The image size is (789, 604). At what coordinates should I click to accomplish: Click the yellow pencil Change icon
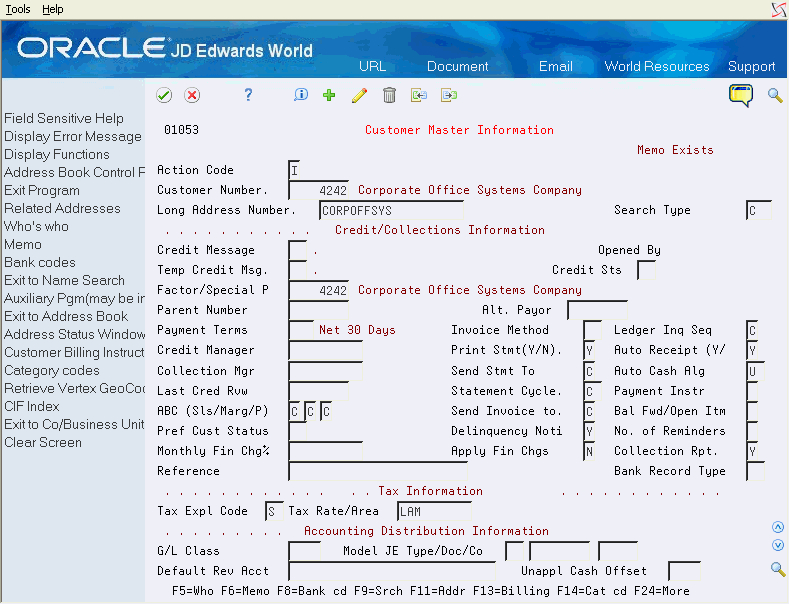[x=359, y=95]
